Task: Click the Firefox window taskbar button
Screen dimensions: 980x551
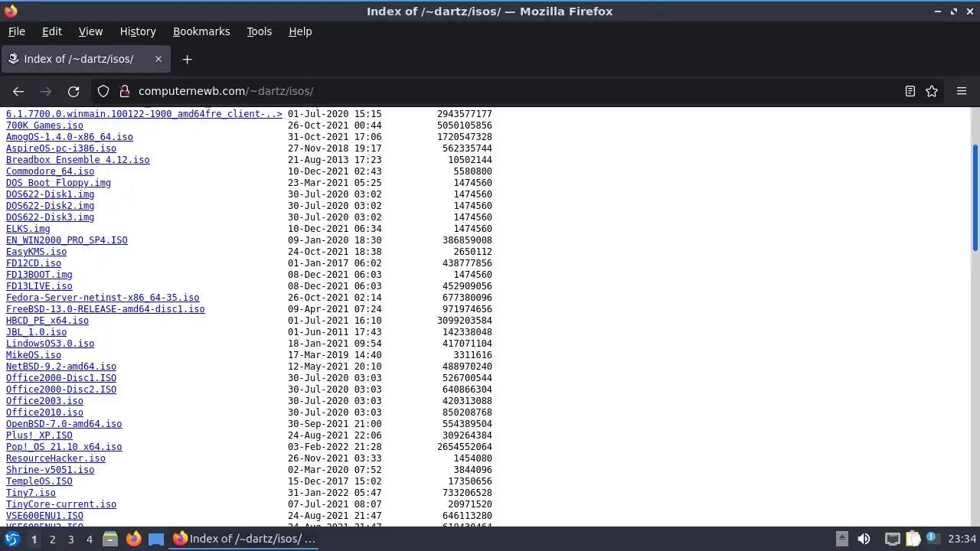Action: click(244, 539)
